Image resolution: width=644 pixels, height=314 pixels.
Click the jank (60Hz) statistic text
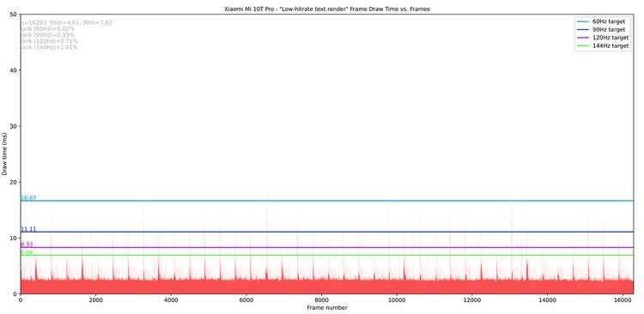coord(47,28)
